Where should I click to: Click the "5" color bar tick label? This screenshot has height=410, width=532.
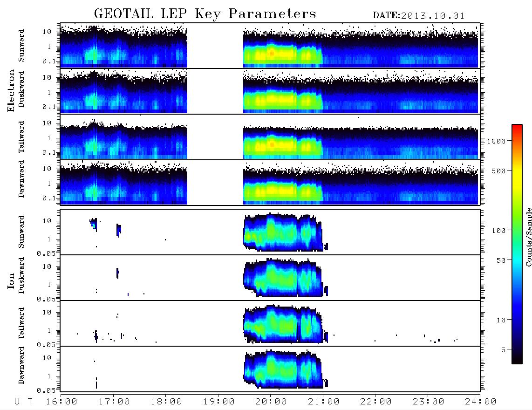[504, 350]
